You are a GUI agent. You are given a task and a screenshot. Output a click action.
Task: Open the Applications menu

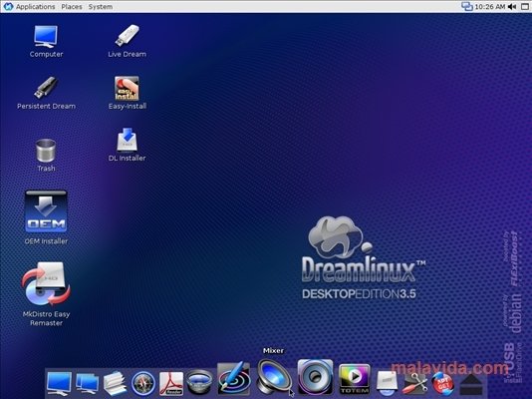click(x=35, y=6)
